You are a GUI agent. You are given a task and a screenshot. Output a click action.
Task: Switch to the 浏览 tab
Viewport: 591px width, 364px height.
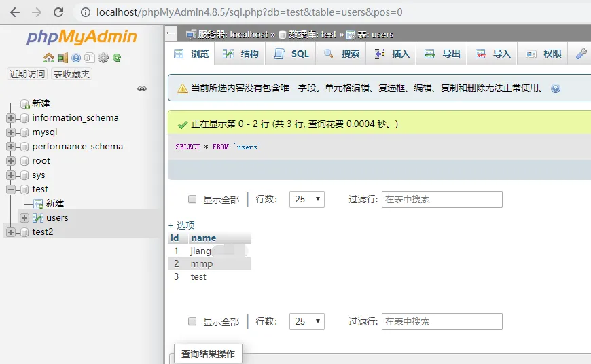pyautogui.click(x=191, y=54)
